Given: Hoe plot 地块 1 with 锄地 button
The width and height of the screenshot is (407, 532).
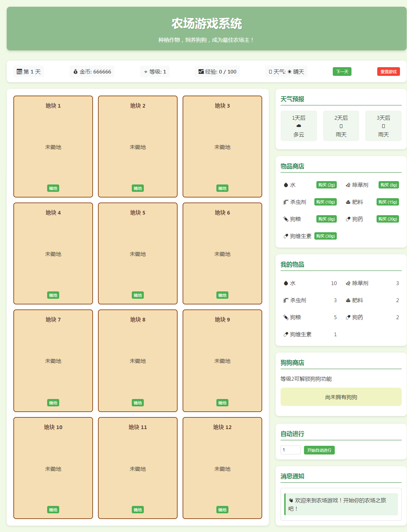Looking at the screenshot, I should (x=53, y=188).
